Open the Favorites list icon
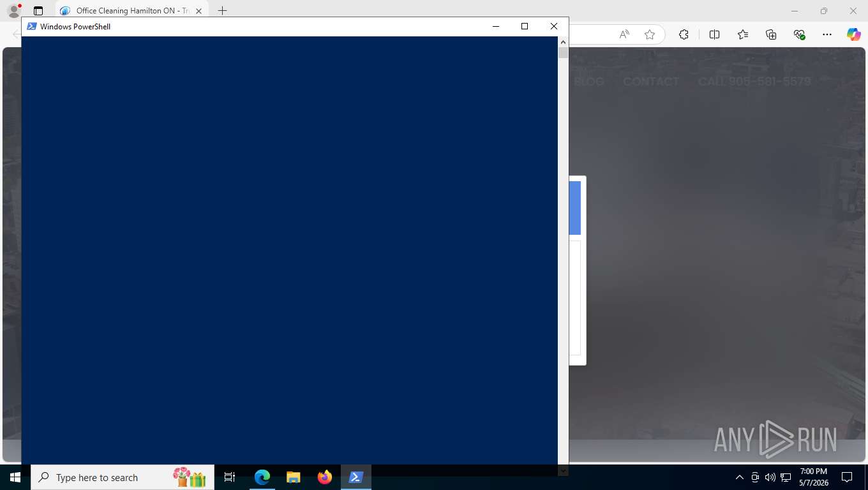868x490 pixels. click(x=743, y=34)
